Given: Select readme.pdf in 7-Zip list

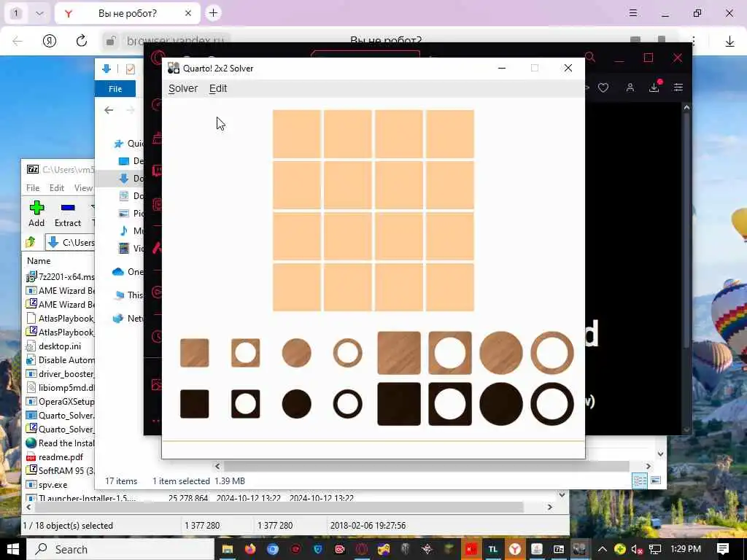Looking at the screenshot, I should (61, 457).
